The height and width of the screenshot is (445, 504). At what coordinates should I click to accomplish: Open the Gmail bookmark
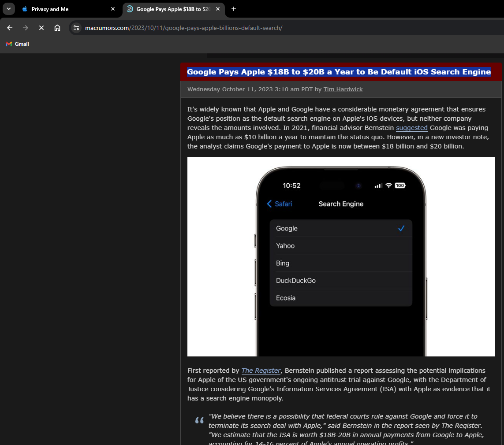17,44
